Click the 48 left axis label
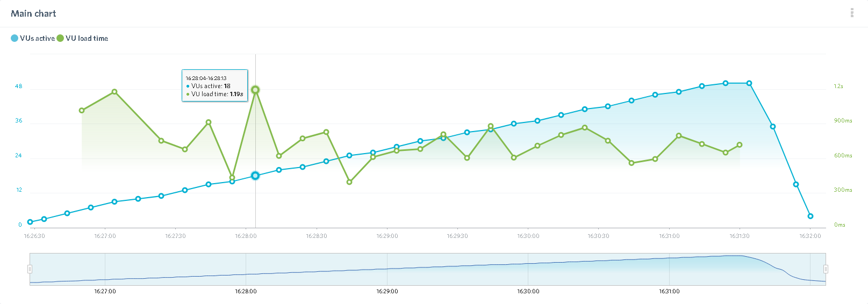Viewport: 868px width, 304px height. tap(19, 86)
